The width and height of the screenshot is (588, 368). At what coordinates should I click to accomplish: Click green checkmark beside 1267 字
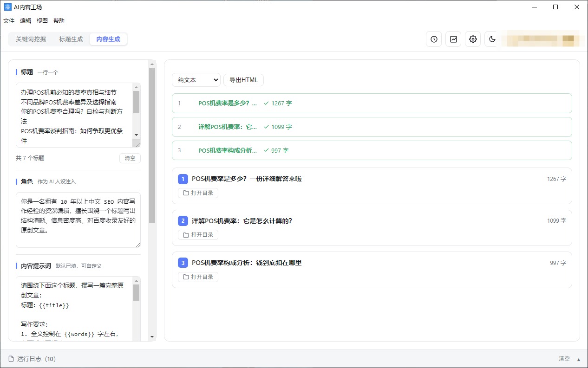[266, 103]
